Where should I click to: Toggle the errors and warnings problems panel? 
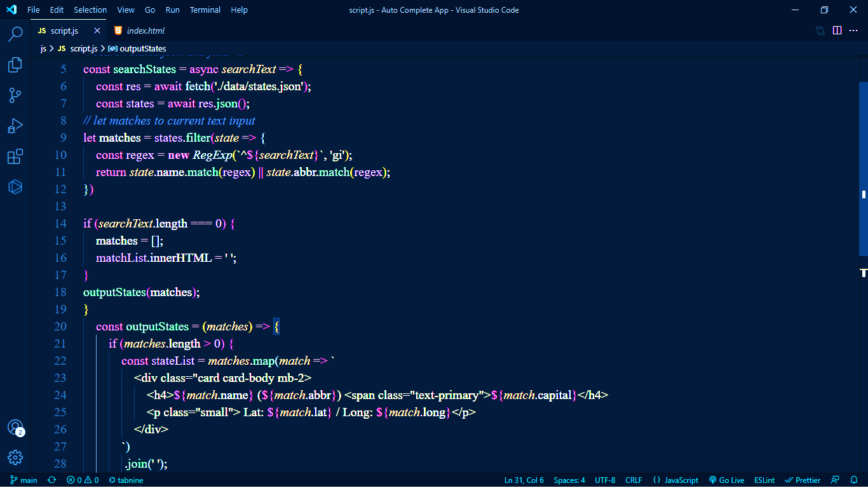click(83, 480)
